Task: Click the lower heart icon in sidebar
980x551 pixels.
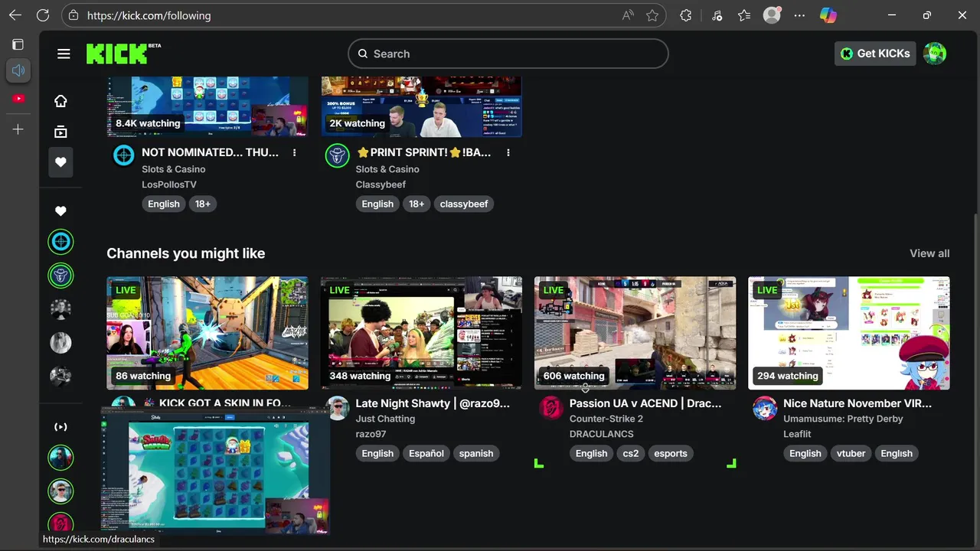Action: [60, 211]
